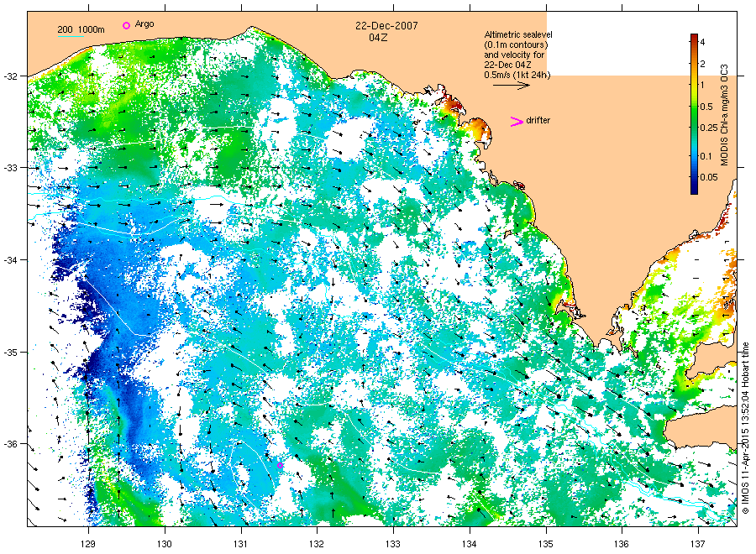
Task: Click the longitude label '131'
Action: [240, 545]
